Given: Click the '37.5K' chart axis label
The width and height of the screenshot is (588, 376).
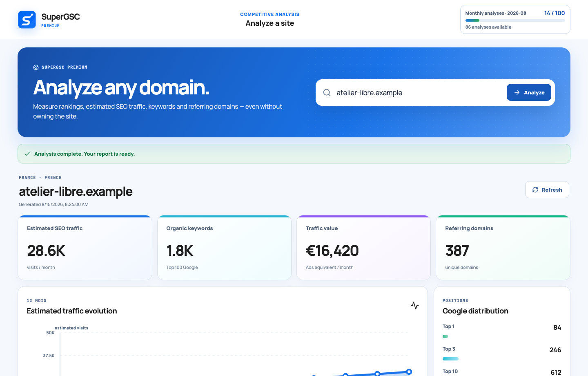Looking at the screenshot, I should 49,356.
